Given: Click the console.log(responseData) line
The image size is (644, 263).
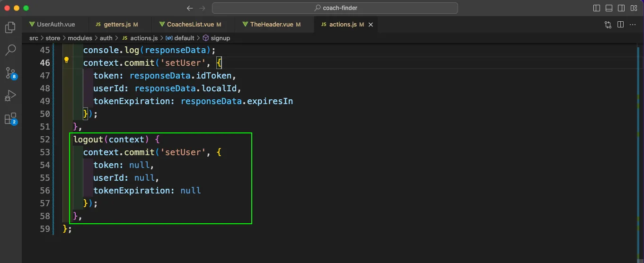Looking at the screenshot, I should (x=150, y=50).
